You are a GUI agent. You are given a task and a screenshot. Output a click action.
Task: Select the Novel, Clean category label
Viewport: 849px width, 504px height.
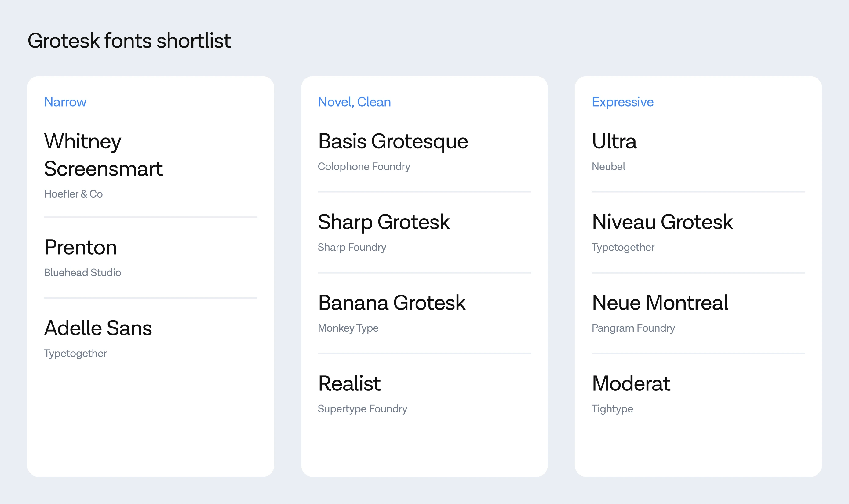[x=354, y=102]
